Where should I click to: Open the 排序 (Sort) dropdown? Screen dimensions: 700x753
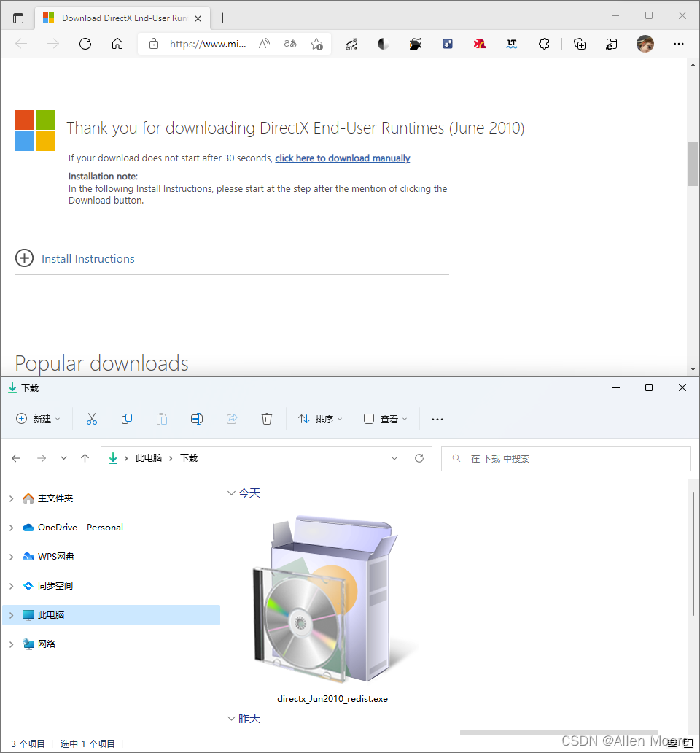click(x=320, y=420)
